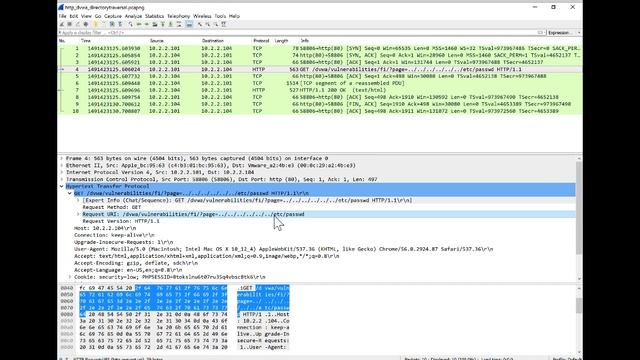The width and height of the screenshot is (640, 360).
Task: Go back in packet history
Action: pyautogui.click(x=139, y=24)
